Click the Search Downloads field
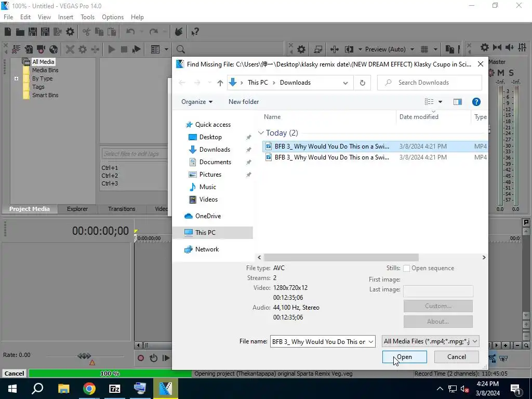Image resolution: width=532 pixels, height=399 pixels. [430, 83]
